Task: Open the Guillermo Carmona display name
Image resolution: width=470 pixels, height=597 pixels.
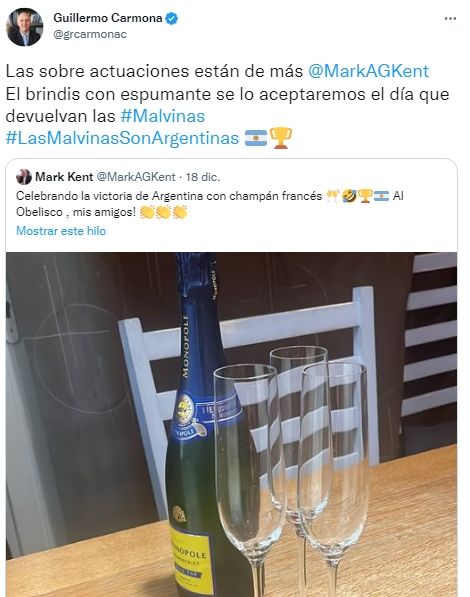Action: point(108,18)
